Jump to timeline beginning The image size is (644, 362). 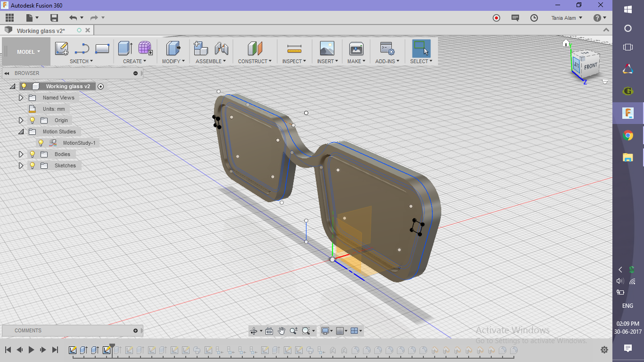pos(8,350)
